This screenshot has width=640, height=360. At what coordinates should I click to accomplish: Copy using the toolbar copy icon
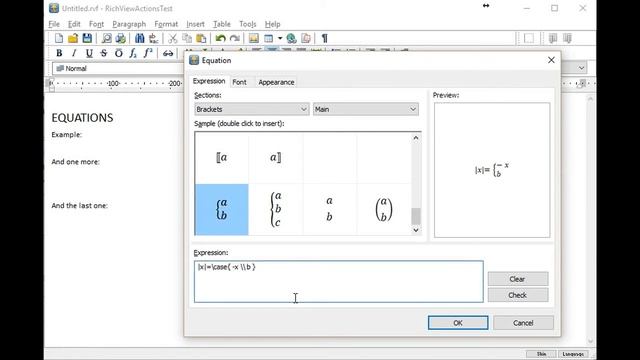187,38
